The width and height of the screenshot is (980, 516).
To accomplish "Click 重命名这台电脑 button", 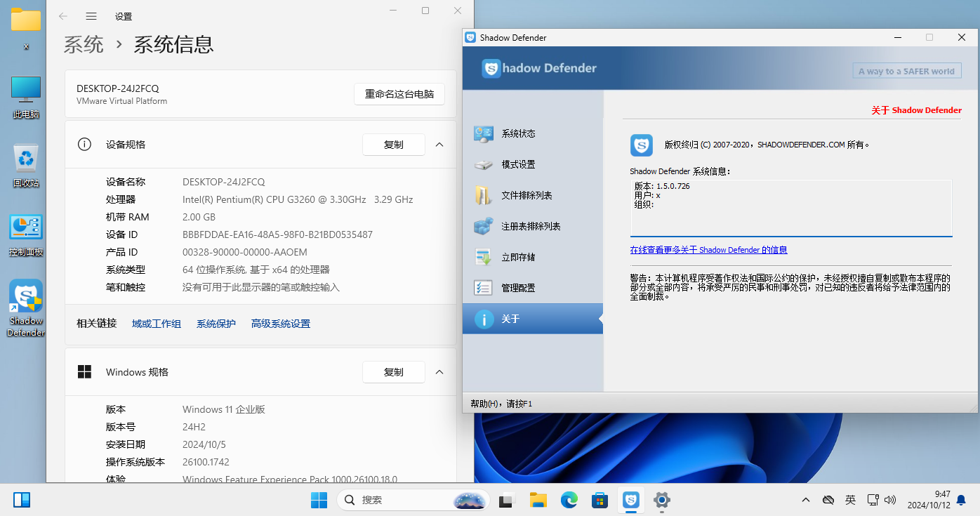I will [399, 94].
